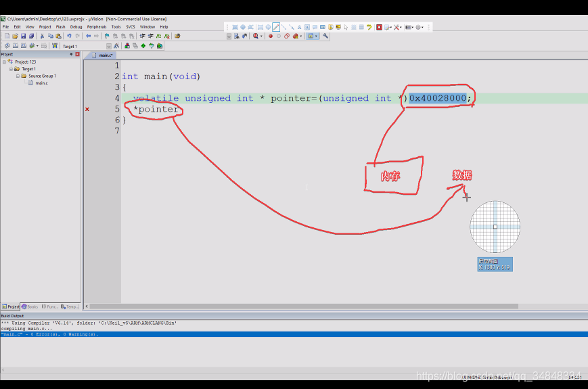
Task: Select the red rectangle color tool
Action: coord(379,27)
